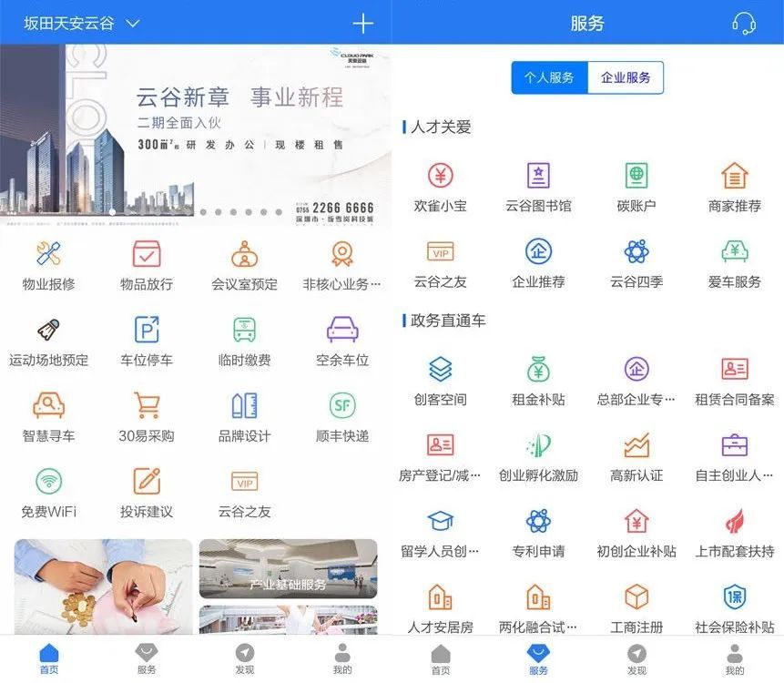Open 云谷四季 atom icon

point(636,251)
